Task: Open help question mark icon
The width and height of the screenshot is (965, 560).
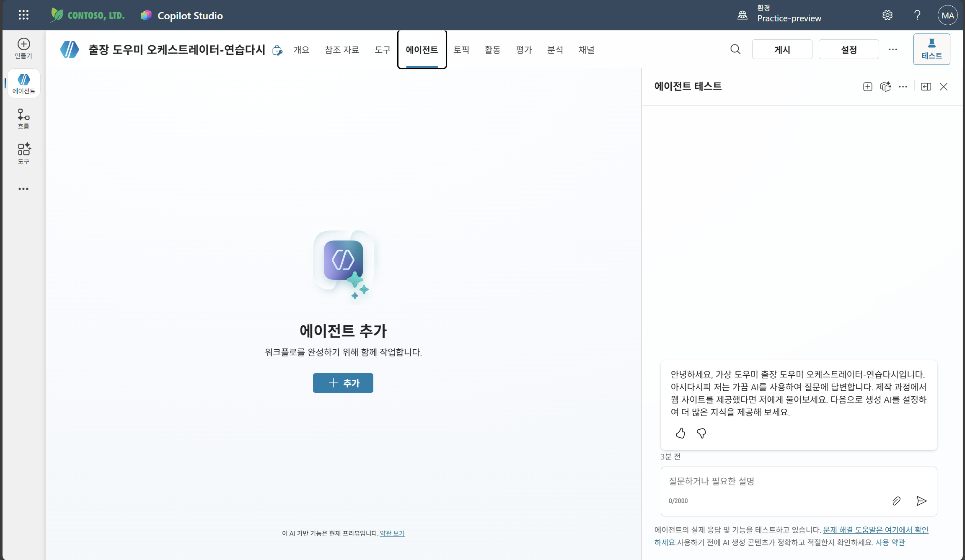Action: click(917, 15)
